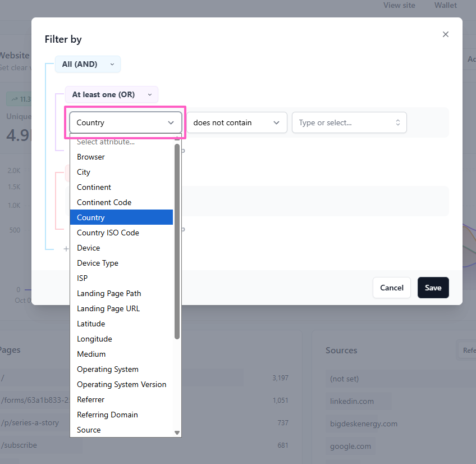
Task: Click the up-down arrows on value field
Action: [x=397, y=122]
